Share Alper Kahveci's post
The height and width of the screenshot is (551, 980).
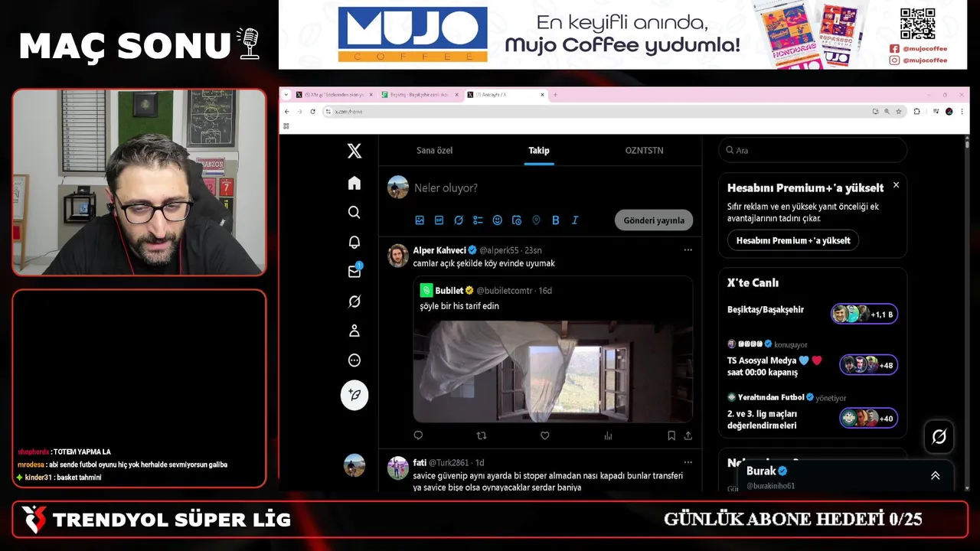coord(688,435)
